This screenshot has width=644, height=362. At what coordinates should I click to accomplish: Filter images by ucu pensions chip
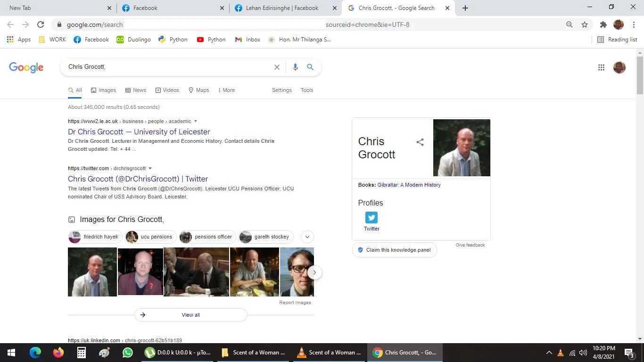click(x=151, y=237)
